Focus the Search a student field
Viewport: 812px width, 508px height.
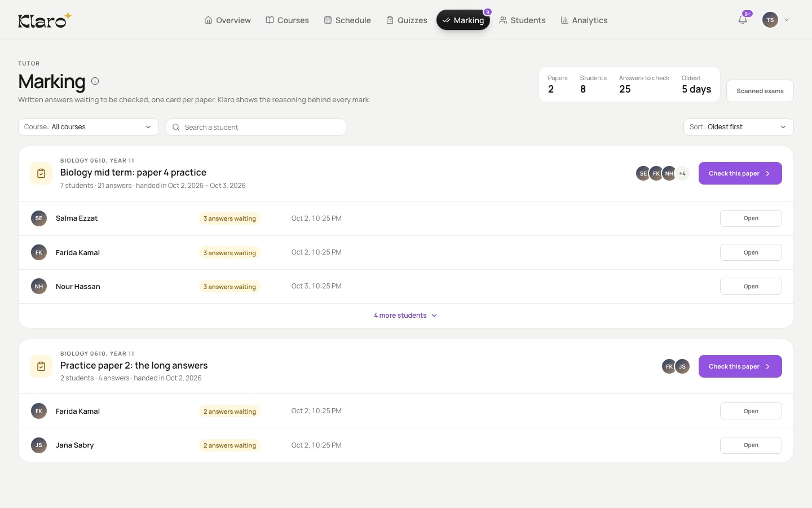point(256,127)
